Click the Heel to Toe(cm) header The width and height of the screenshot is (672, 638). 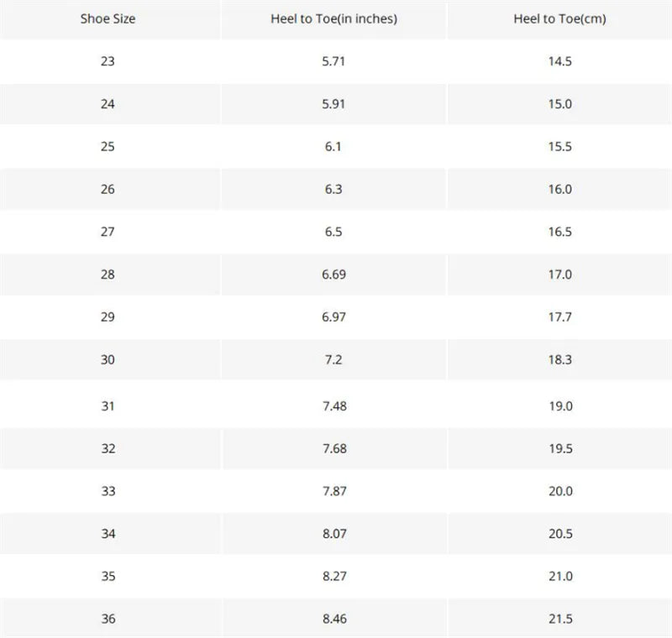pyautogui.click(x=559, y=18)
